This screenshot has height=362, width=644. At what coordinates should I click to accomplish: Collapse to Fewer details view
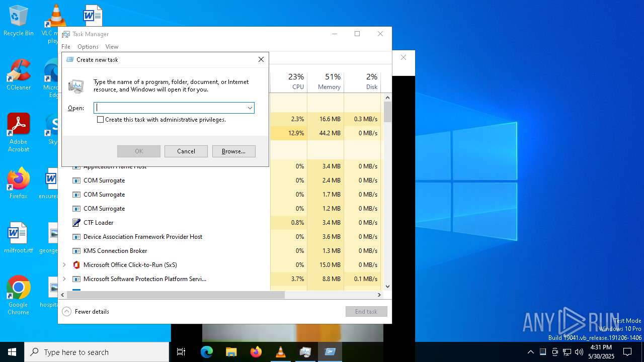tap(86, 312)
